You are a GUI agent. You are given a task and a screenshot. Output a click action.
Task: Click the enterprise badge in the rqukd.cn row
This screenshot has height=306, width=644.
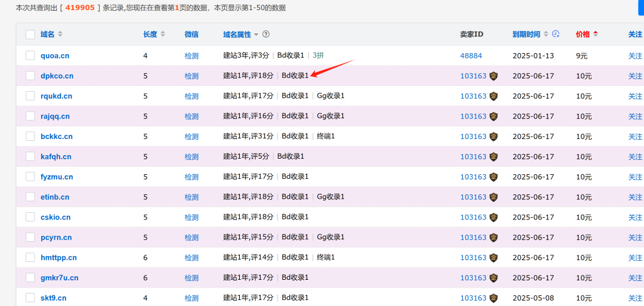(x=494, y=96)
